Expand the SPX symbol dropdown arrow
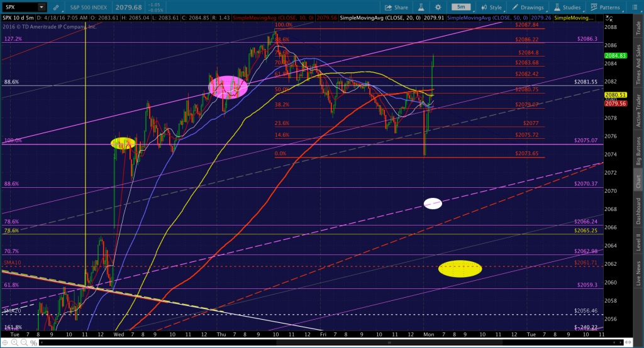 (42, 8)
